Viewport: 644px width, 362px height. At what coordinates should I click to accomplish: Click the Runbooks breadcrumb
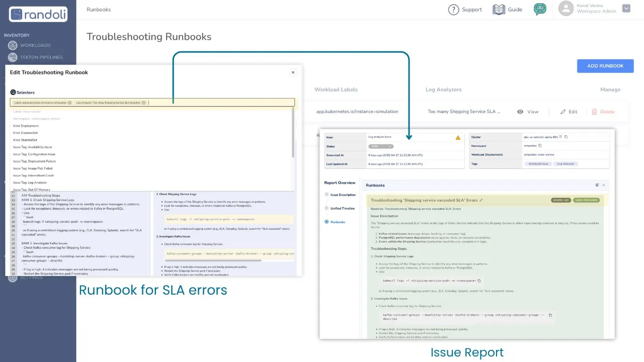99,10
